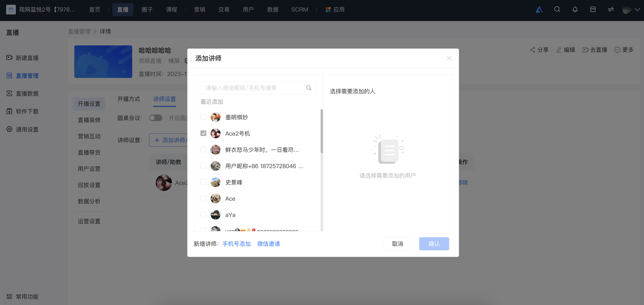Check the box for aYa
Screen dimensions: 644x305
pyautogui.click(x=203, y=214)
